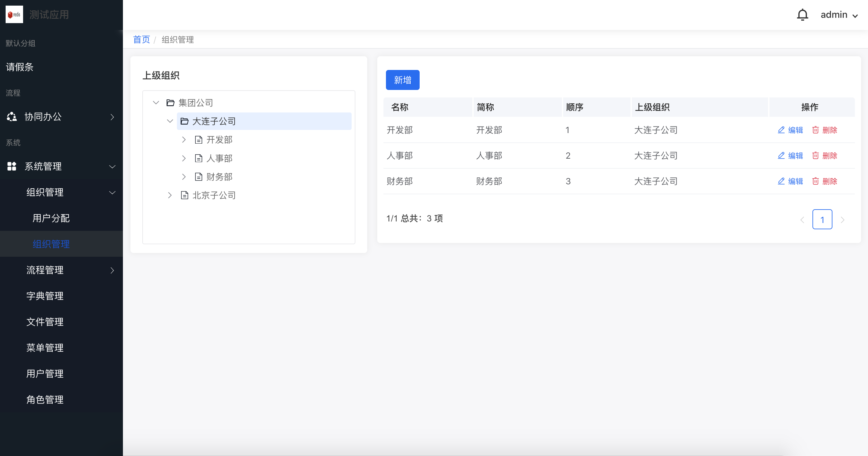Click the 新增 button
Image resolution: width=868 pixels, height=456 pixels.
pos(402,80)
